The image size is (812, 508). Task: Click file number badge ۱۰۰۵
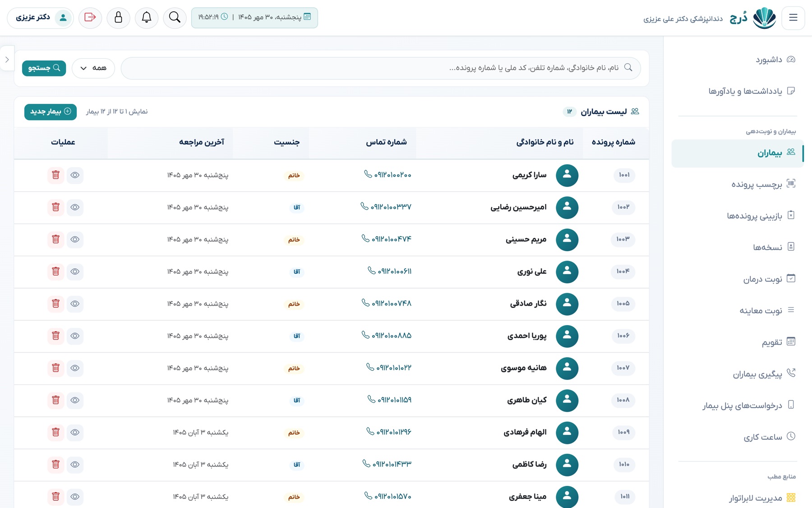tap(623, 304)
